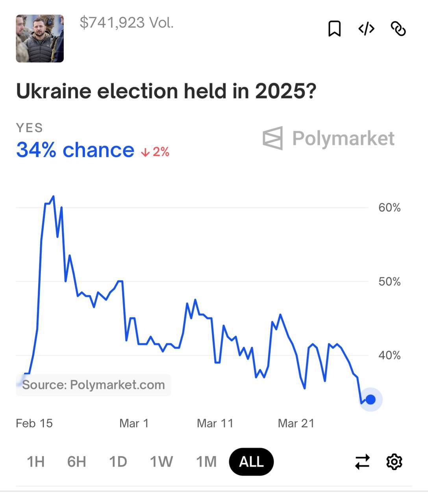Screen dimensions: 428x504
Task: Click the 34% chance value
Action: 75,150
